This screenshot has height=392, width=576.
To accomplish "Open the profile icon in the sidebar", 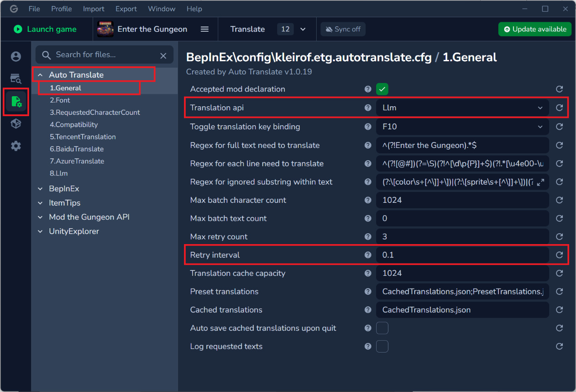I will point(16,56).
